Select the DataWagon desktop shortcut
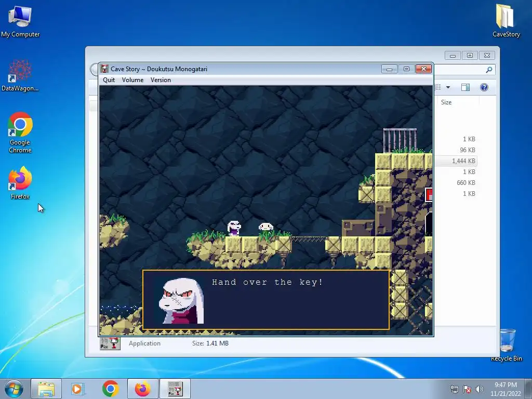This screenshot has width=532, height=399. [x=20, y=76]
